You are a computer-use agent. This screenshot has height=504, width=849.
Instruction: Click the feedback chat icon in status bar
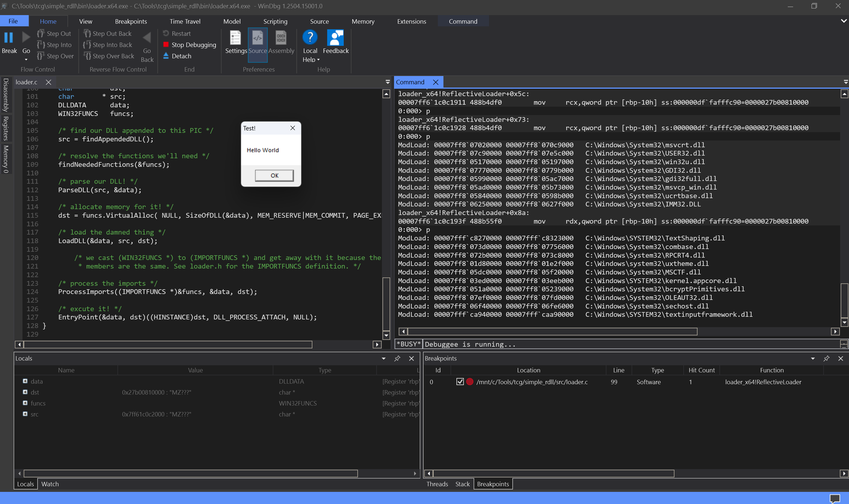835,498
